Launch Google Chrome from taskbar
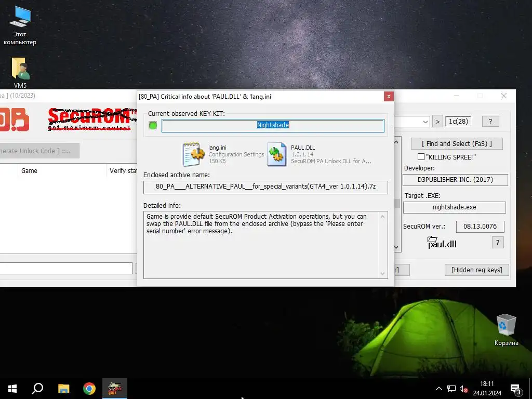The width and height of the screenshot is (532, 399). coord(89,389)
